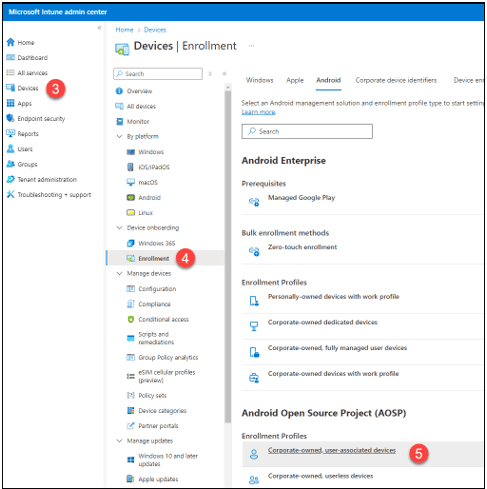Open Corporate-owned, user-associated devices link

click(332, 450)
